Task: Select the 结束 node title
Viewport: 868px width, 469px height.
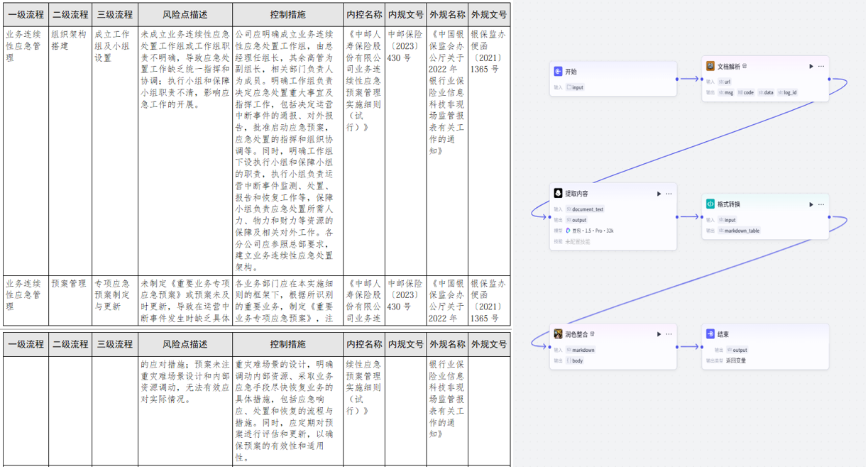Action: click(x=723, y=333)
